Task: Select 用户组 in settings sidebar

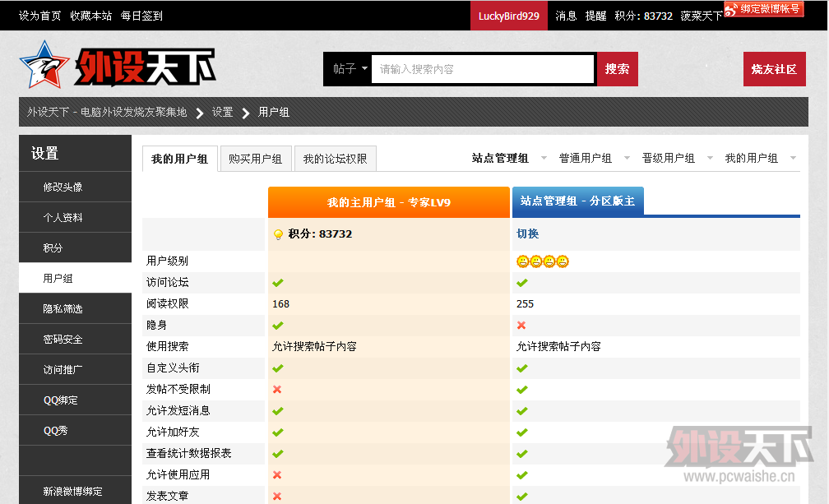Action: 75,279
